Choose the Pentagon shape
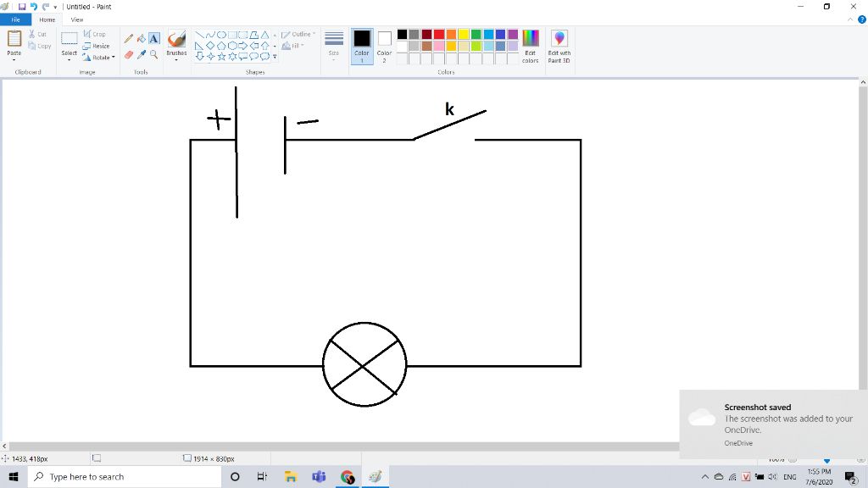Image resolution: width=868 pixels, height=488 pixels. [221, 46]
